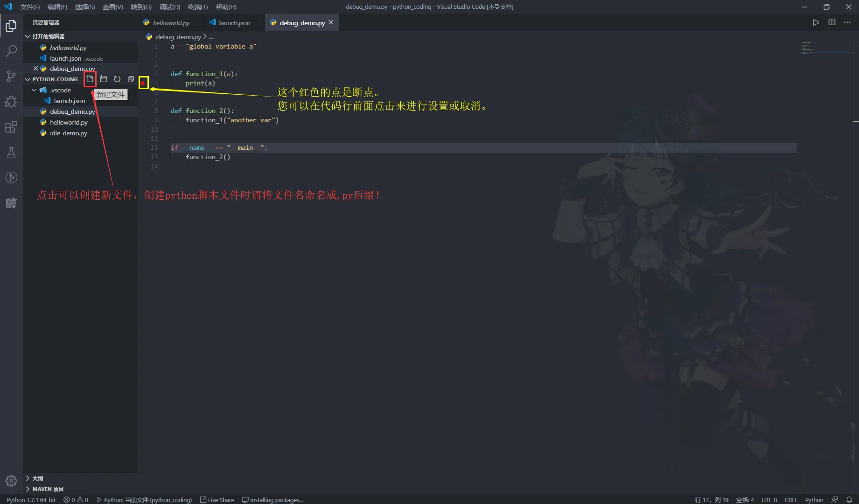The width and height of the screenshot is (859, 504).
Task: Open the bottom activity bar extension icon
Action: (11, 203)
